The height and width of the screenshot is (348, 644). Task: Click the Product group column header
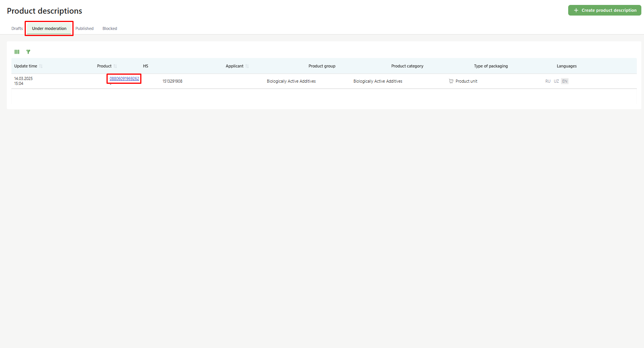(x=322, y=66)
